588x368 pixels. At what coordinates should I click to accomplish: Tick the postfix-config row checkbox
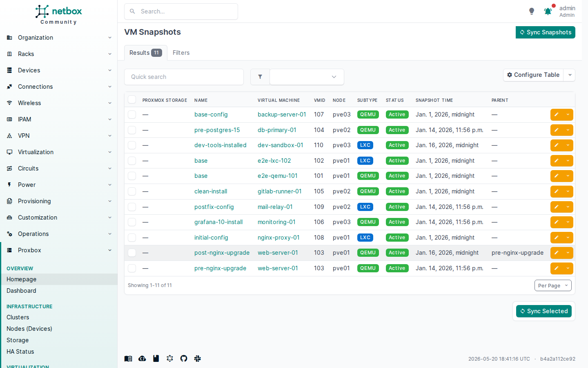point(132,207)
